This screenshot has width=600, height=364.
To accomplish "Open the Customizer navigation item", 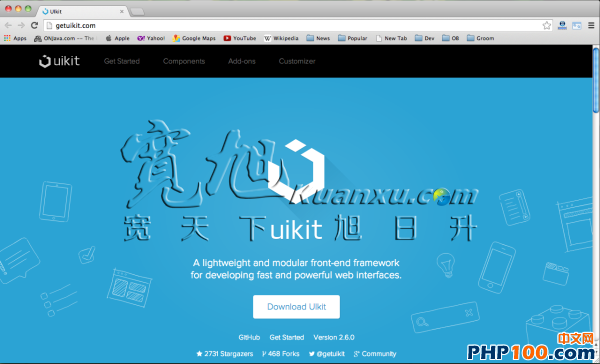I will [297, 61].
